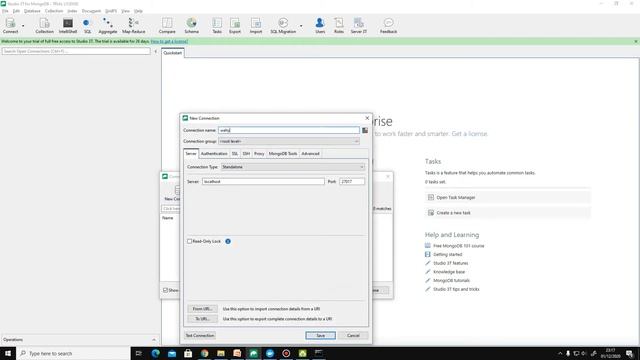The height and width of the screenshot is (360, 640).
Task: Click the Import toolbar icon
Action: [x=256, y=25]
